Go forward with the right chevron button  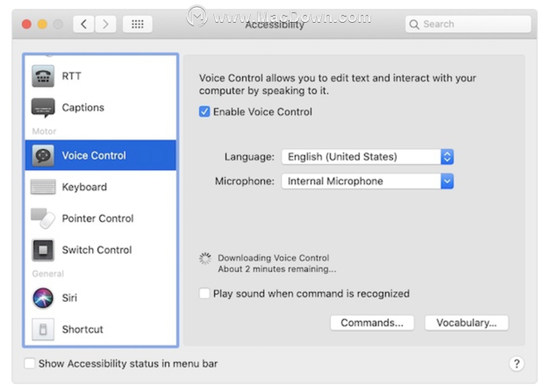tap(105, 25)
